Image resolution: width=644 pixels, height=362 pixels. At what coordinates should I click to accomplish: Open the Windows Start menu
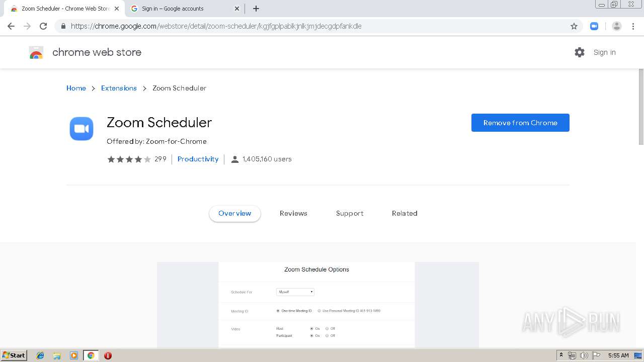pos(14,355)
